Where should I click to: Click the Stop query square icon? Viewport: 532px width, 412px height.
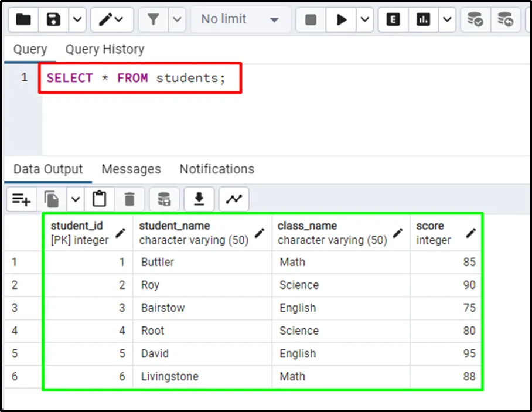click(311, 20)
